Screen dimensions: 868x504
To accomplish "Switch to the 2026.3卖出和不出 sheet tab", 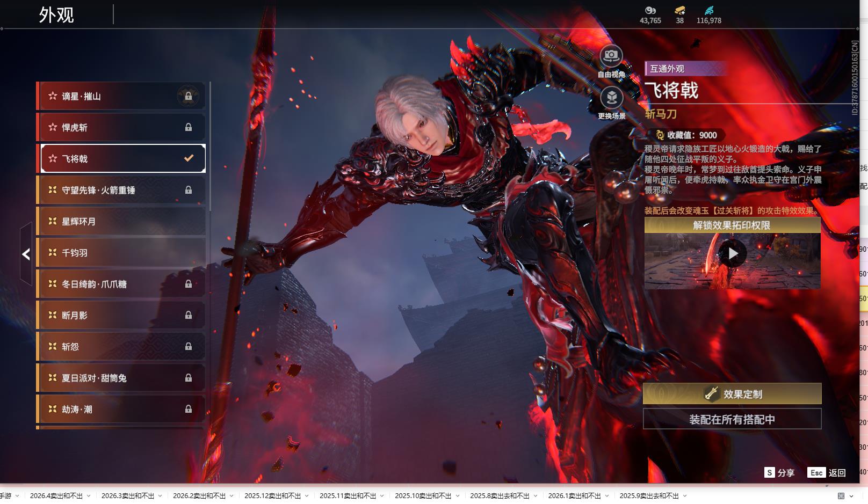I will (x=127, y=496).
